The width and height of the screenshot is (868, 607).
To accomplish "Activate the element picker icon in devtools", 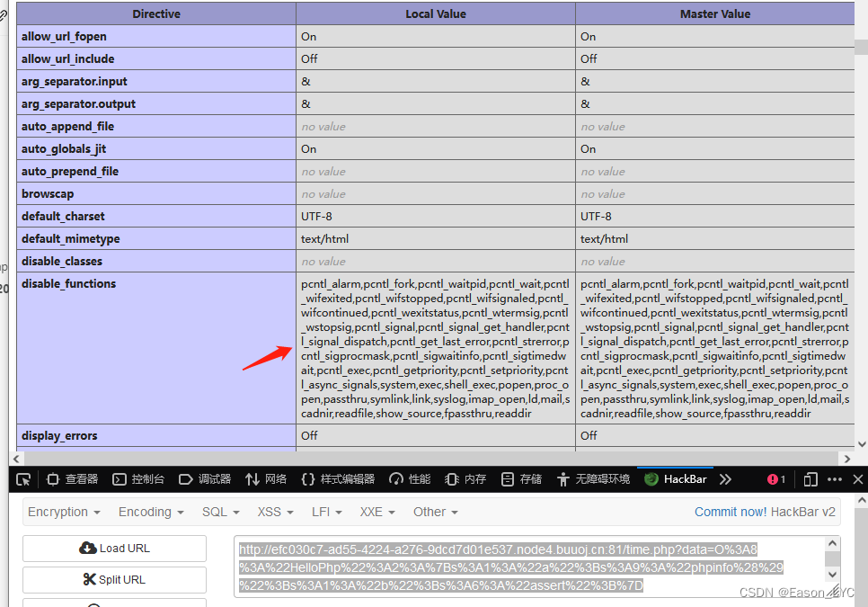I will [x=23, y=479].
